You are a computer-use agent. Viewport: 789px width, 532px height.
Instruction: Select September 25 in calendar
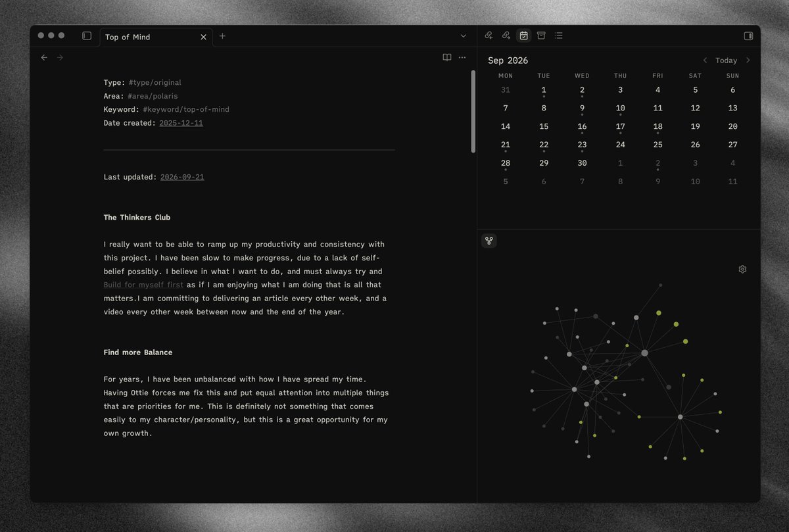(x=658, y=145)
